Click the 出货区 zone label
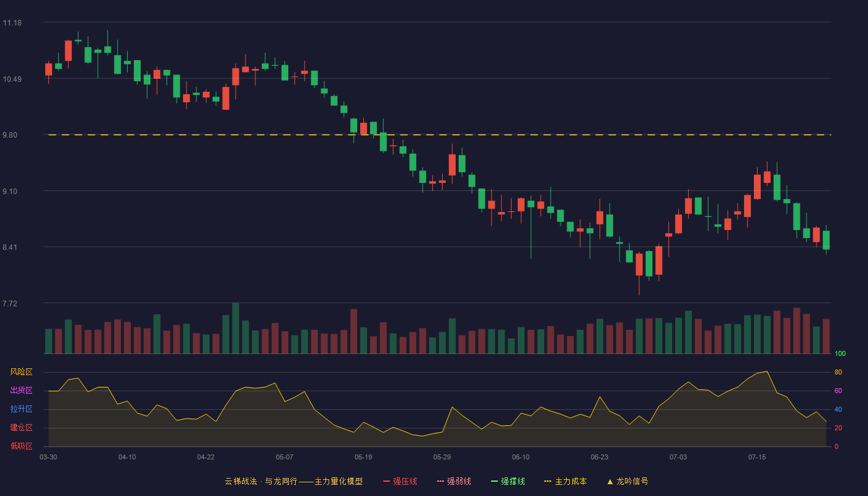This screenshot has width=868, height=496. [21, 391]
